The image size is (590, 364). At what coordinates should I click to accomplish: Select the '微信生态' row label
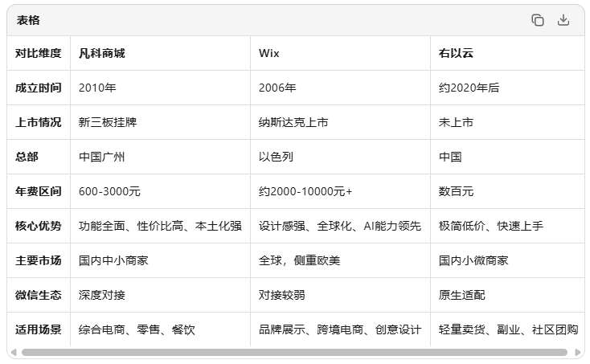tap(39, 295)
